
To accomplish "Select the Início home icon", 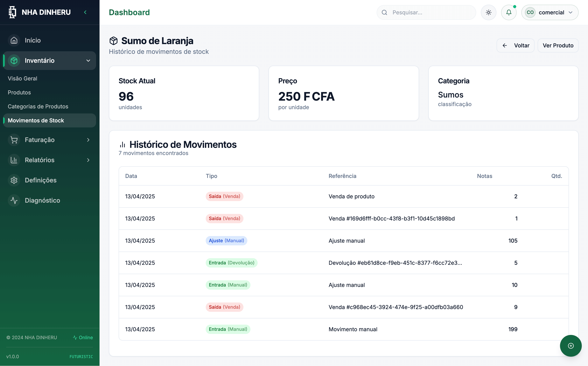I will pyautogui.click(x=14, y=40).
